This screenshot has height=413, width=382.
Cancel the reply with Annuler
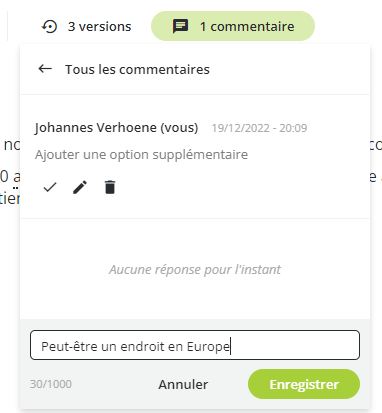pyautogui.click(x=183, y=384)
